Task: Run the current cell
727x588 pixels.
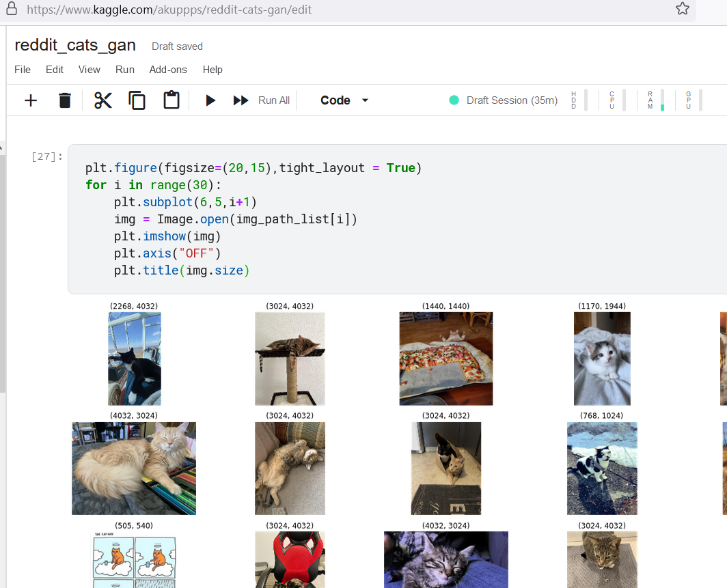Action: click(x=210, y=100)
